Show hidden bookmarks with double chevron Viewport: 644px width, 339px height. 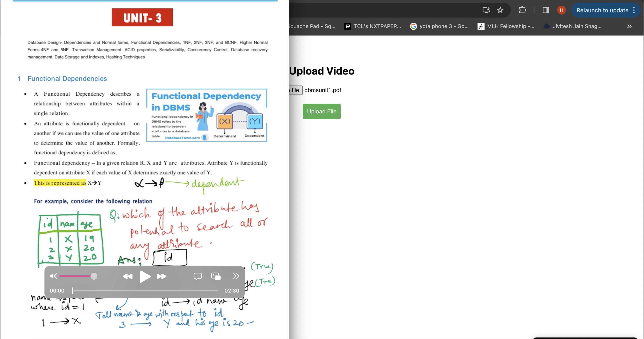[629, 26]
